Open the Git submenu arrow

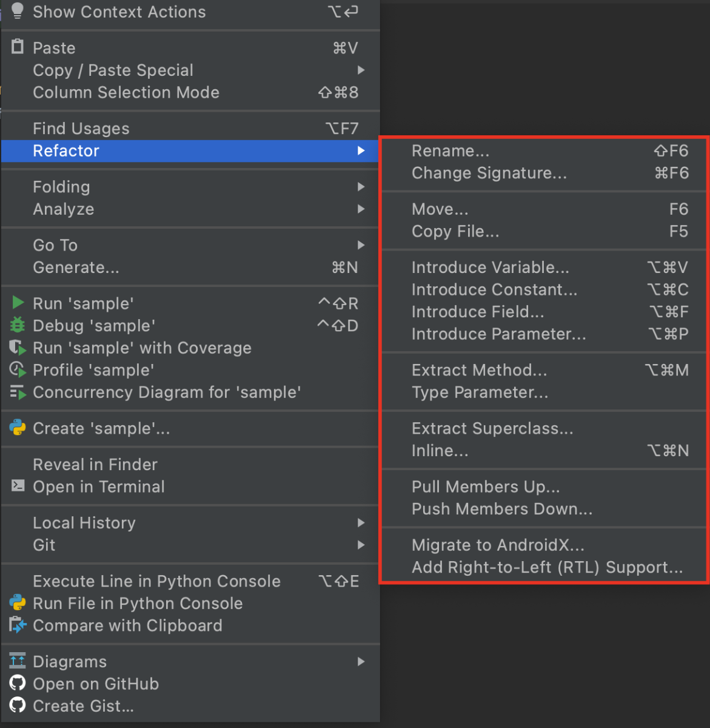point(361,545)
